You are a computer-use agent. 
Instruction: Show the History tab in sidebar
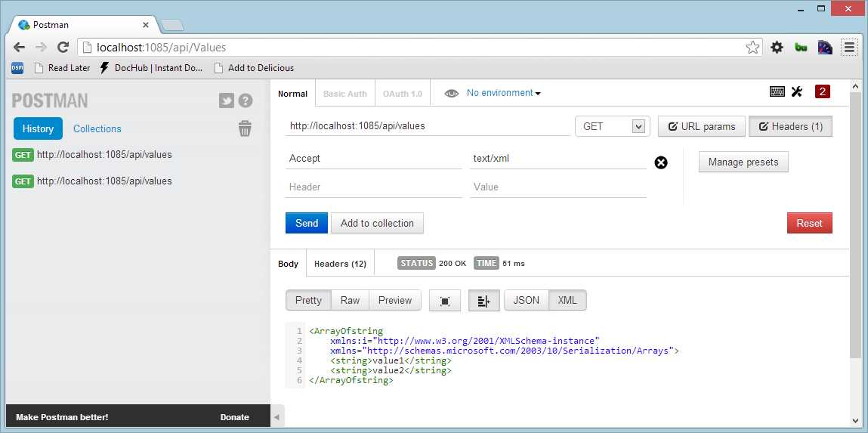click(x=39, y=128)
